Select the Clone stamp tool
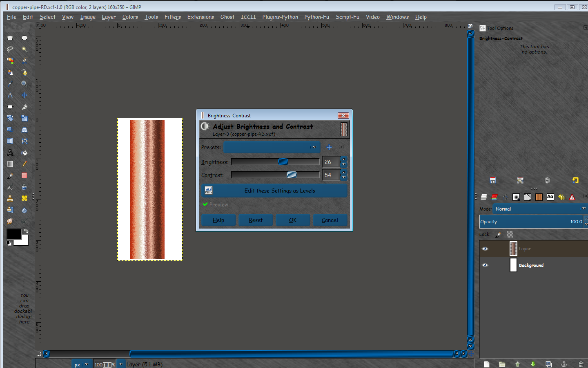Image resolution: width=588 pixels, height=368 pixels. point(10,198)
